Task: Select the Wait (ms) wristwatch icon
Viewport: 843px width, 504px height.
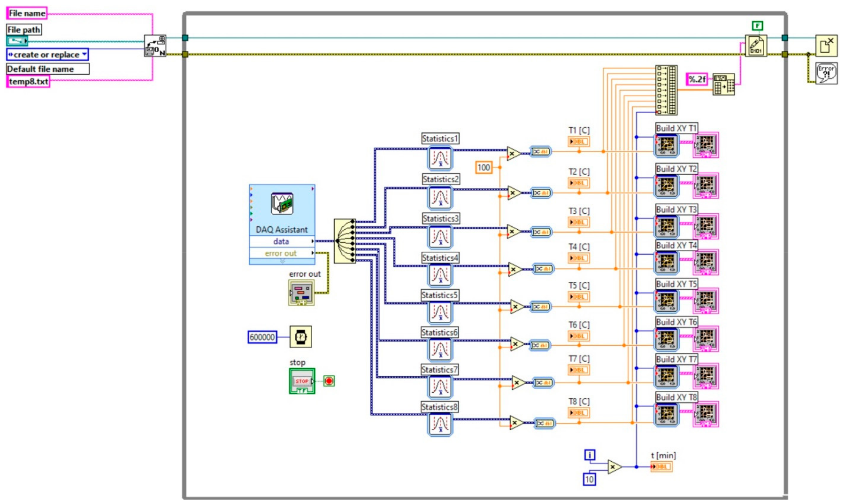Action: tap(301, 337)
